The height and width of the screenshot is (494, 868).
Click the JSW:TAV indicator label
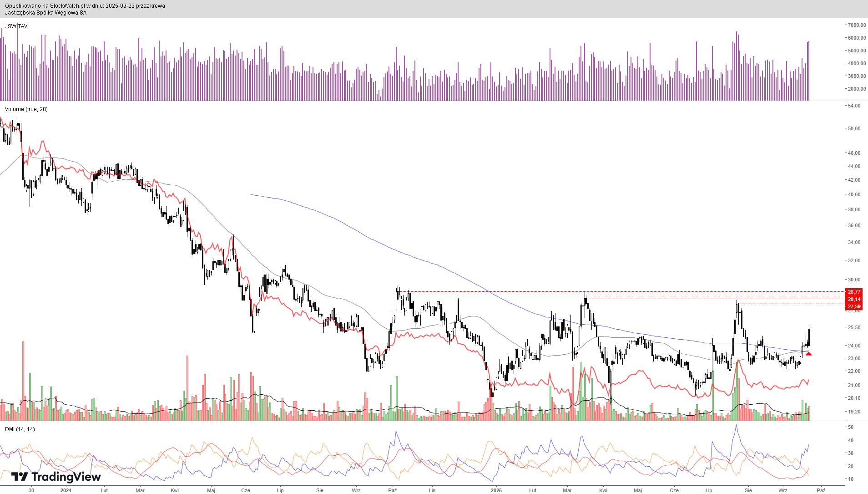[16, 26]
